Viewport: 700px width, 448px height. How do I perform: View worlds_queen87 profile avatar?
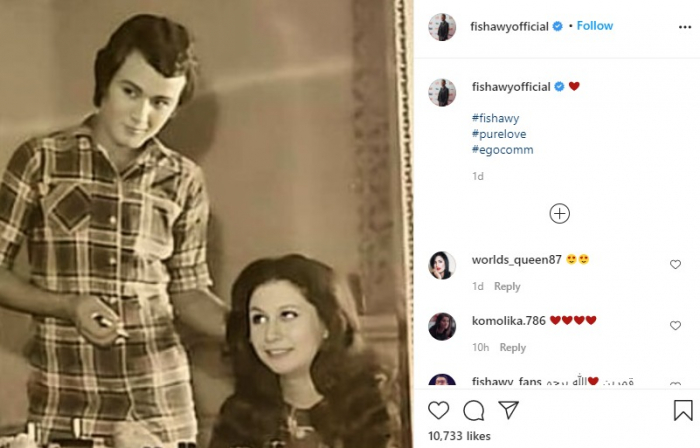click(x=442, y=265)
